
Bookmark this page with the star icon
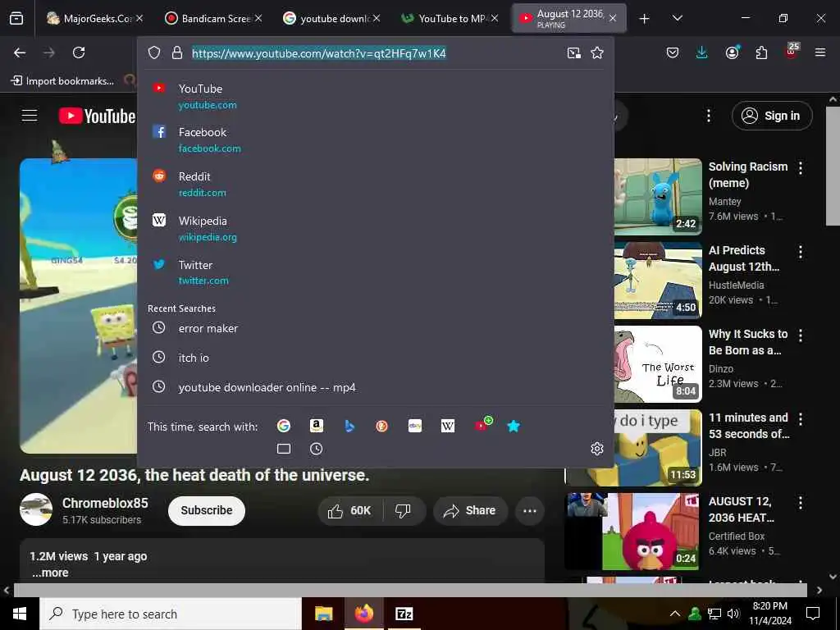tap(597, 52)
